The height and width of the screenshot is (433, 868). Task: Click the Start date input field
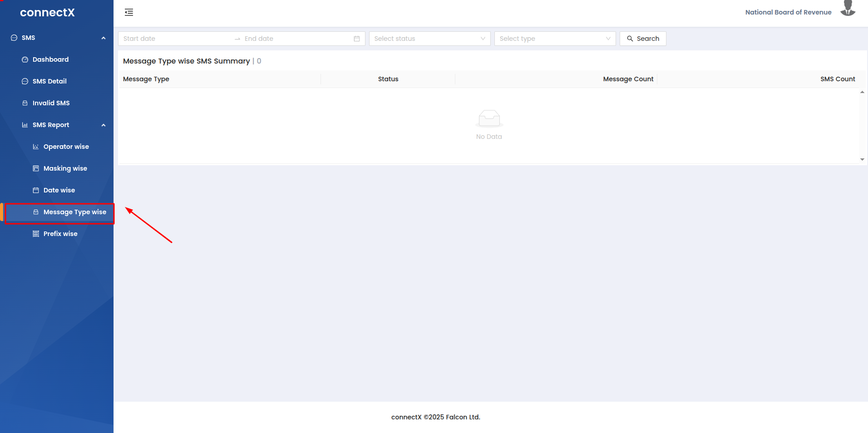click(x=175, y=39)
